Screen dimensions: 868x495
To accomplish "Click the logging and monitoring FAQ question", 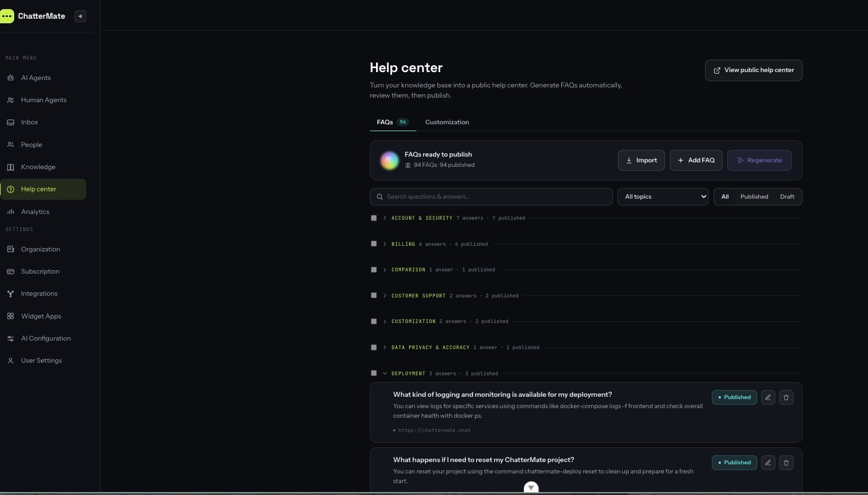I will (x=502, y=395).
